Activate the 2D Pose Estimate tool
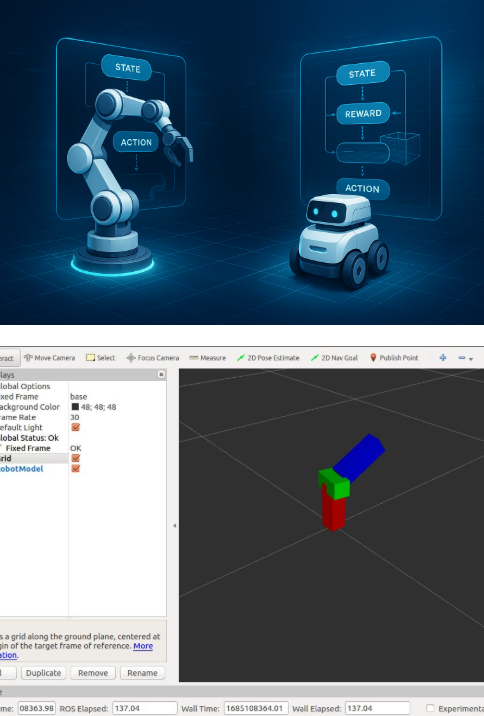The width and height of the screenshot is (484, 716). (x=268, y=358)
